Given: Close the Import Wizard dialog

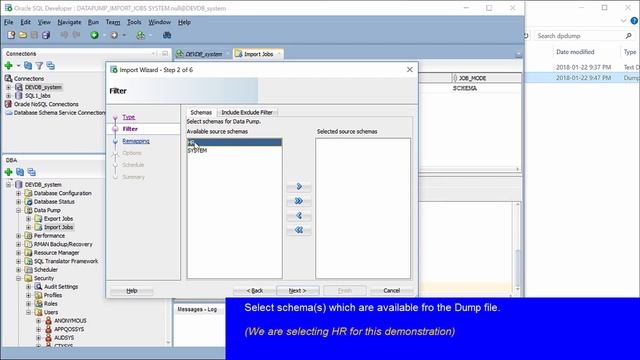Looking at the screenshot, I should point(410,70).
